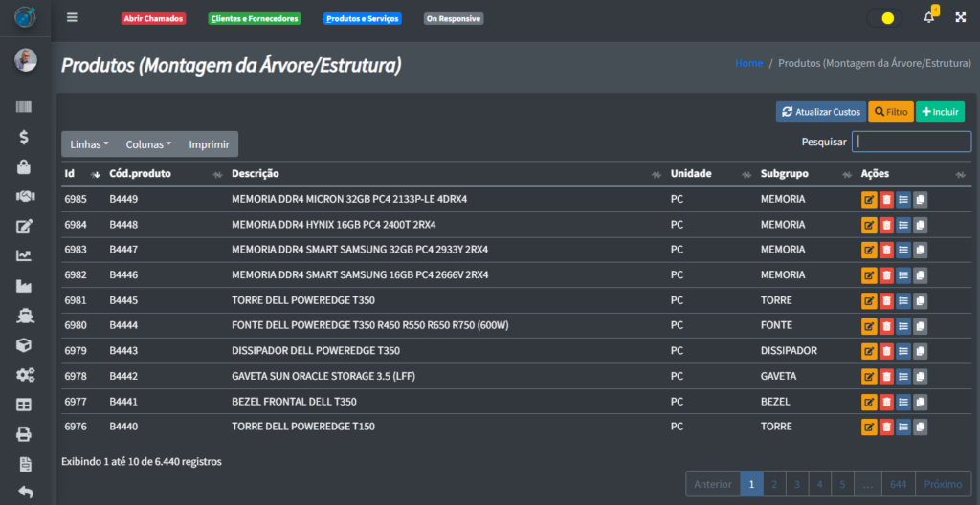This screenshot has width=980, height=505.
Task: Click the Atualizar Custos button
Action: tap(820, 112)
